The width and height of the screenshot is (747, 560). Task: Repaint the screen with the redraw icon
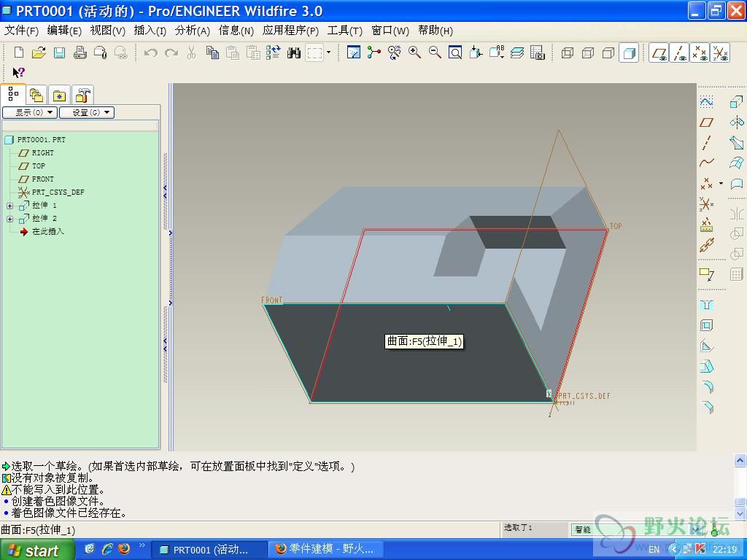point(354,52)
